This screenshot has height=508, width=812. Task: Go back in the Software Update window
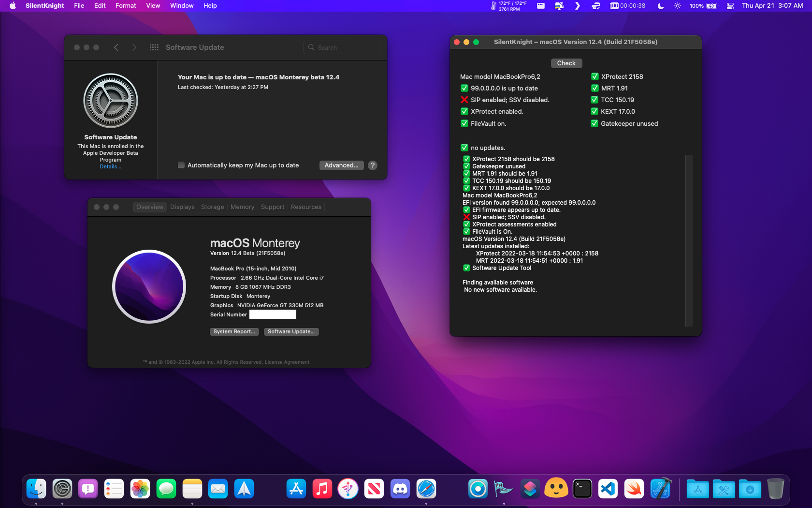116,47
